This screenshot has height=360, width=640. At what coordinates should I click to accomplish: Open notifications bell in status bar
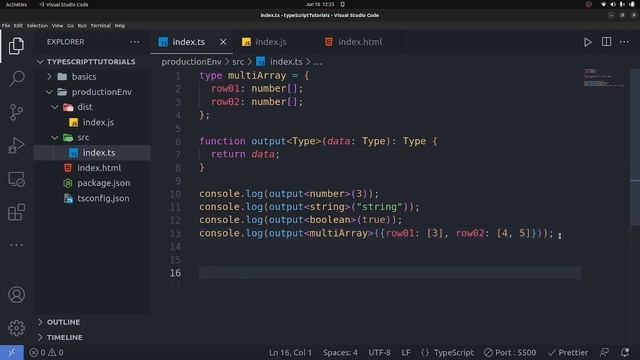pos(625,352)
